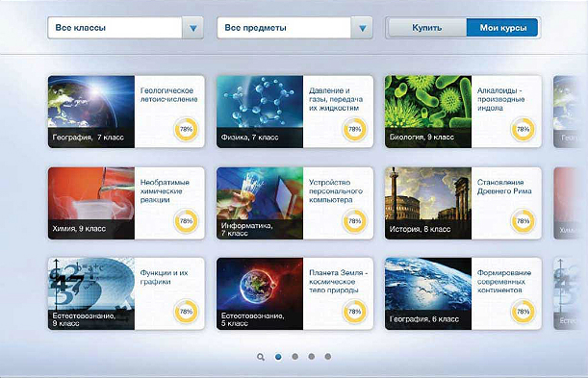Open the search page magnifier icon

(x=261, y=357)
